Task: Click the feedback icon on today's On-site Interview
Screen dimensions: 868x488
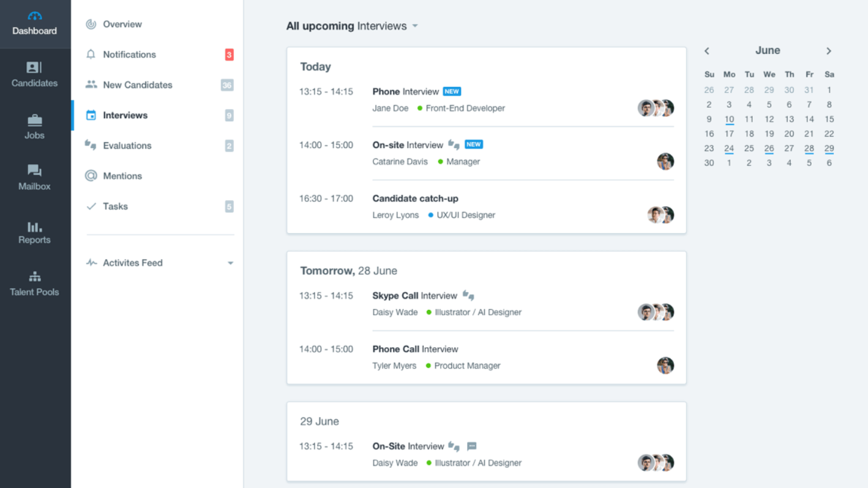Action: [453, 144]
